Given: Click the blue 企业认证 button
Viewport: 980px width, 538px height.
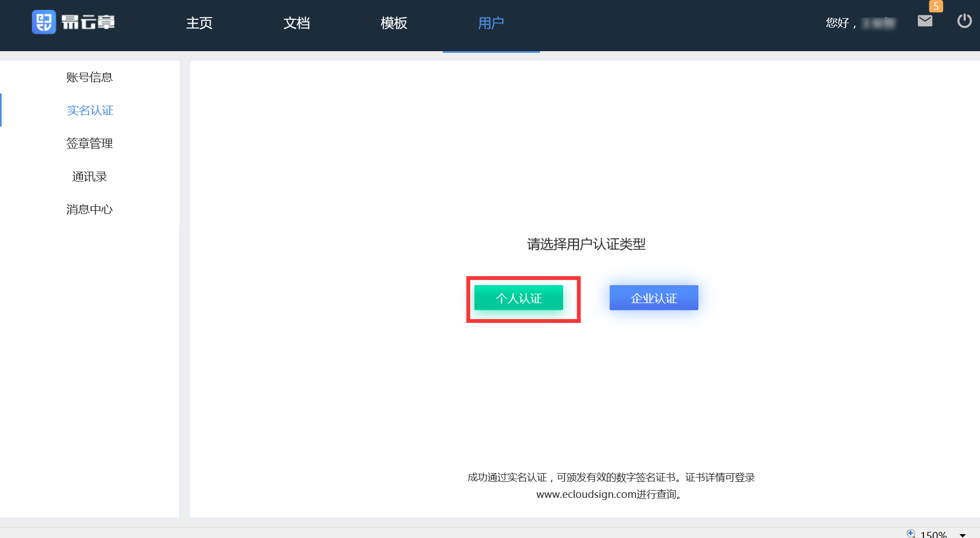Looking at the screenshot, I should tap(654, 298).
